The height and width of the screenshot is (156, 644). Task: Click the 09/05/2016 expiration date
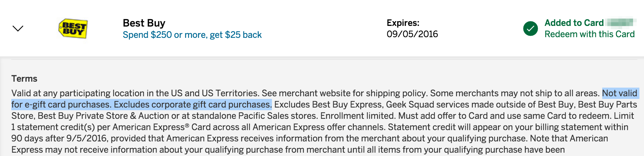click(x=412, y=34)
